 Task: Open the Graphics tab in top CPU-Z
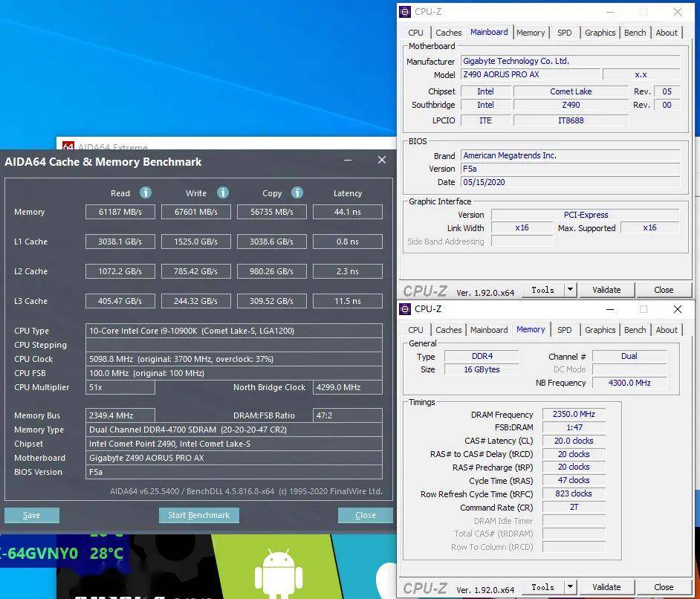pyautogui.click(x=600, y=33)
